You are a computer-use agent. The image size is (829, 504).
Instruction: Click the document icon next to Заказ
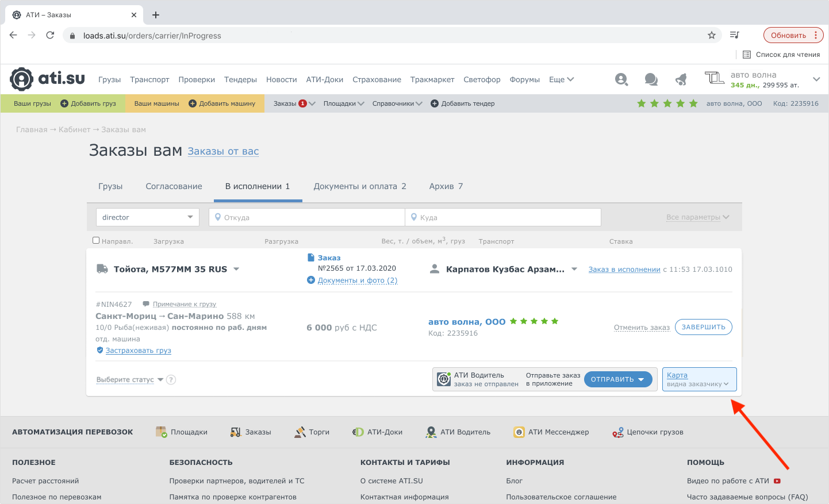point(311,257)
